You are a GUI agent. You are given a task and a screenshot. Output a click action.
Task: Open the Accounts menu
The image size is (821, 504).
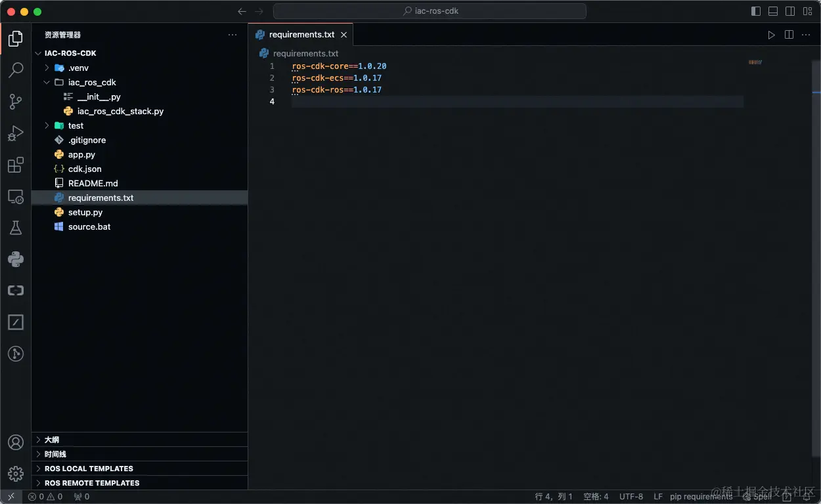coord(16,442)
